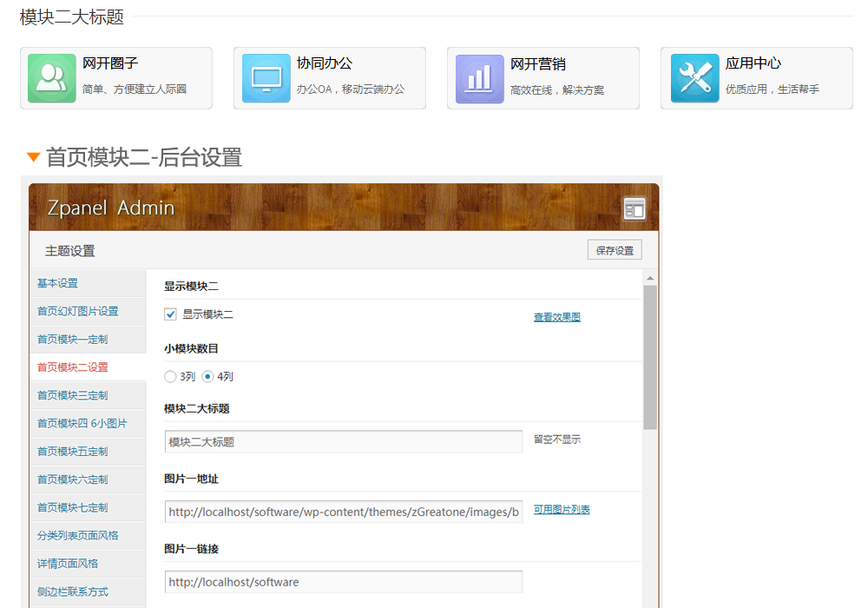Click the scrollbar up arrow
This screenshot has width=868, height=608.
pyautogui.click(x=650, y=278)
